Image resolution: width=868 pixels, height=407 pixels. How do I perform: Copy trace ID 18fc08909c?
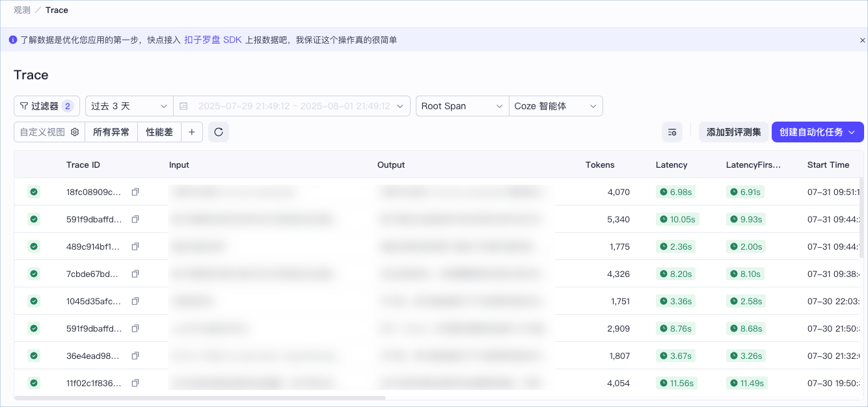coord(135,192)
